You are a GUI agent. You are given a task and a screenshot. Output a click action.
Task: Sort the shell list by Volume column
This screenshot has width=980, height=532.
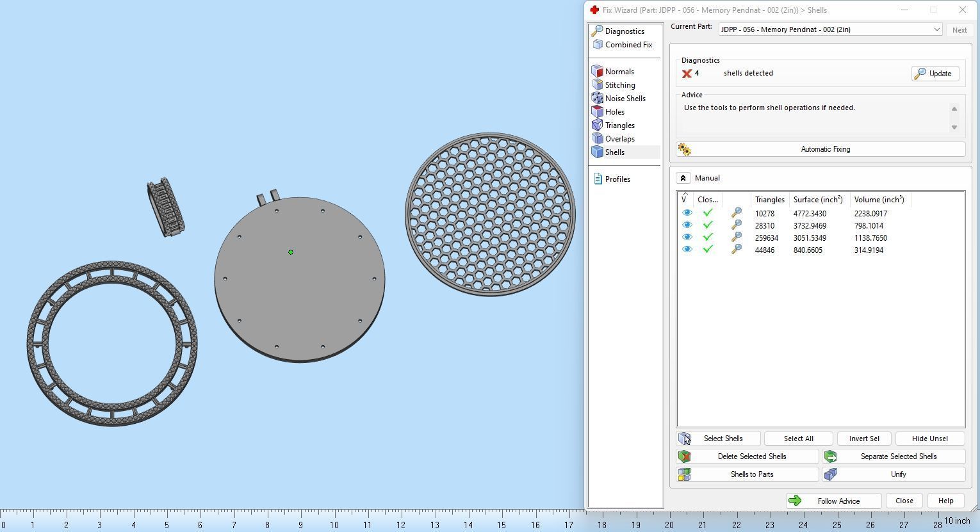(x=881, y=200)
